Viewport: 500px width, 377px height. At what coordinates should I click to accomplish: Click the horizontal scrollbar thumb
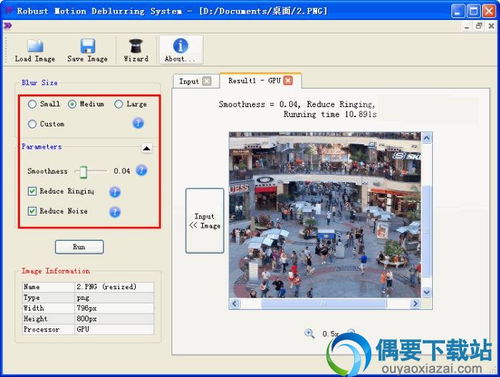(x=324, y=304)
